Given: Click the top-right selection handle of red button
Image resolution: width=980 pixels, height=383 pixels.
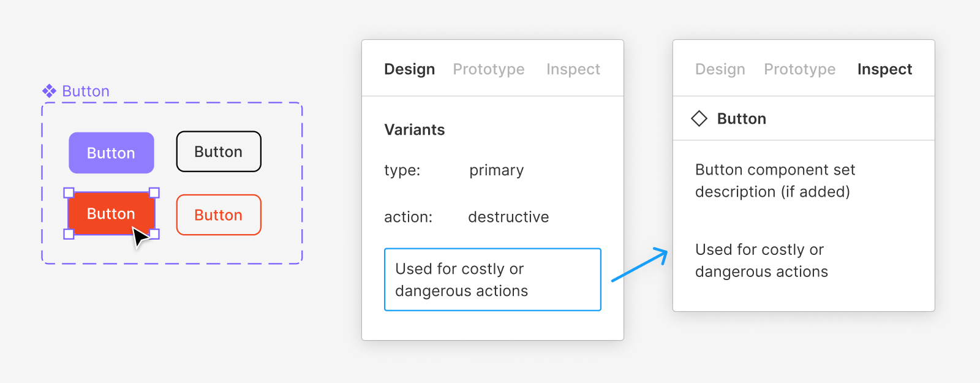Looking at the screenshot, I should [x=154, y=193].
